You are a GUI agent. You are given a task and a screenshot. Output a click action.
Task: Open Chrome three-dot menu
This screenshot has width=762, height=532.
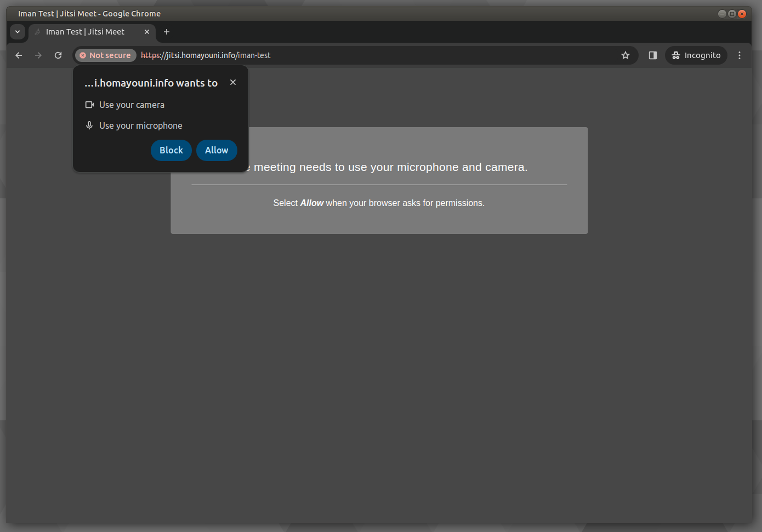[x=740, y=55]
